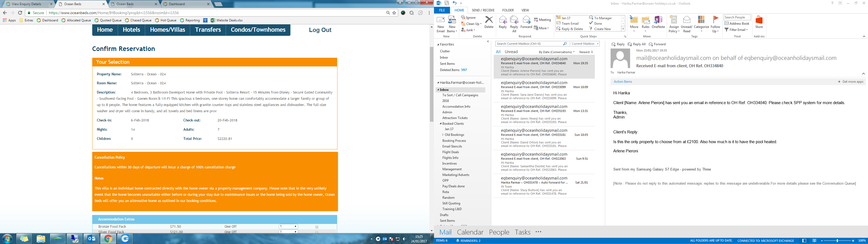868x244 pixels.
Task: Open Chrome's three-dot menu
Action: (x=429, y=13)
